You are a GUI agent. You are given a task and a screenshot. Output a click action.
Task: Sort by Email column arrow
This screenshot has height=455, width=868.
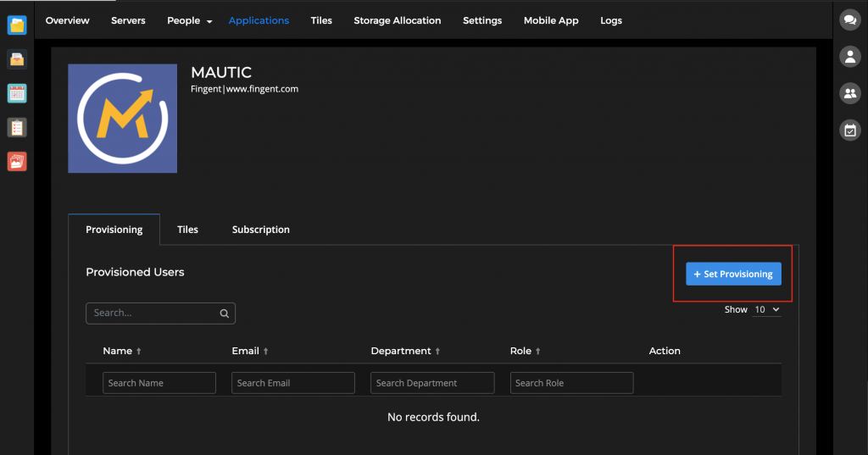click(265, 351)
